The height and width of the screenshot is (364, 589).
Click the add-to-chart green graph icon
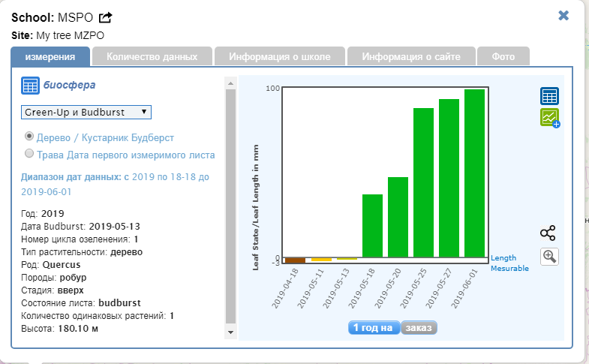click(x=550, y=118)
